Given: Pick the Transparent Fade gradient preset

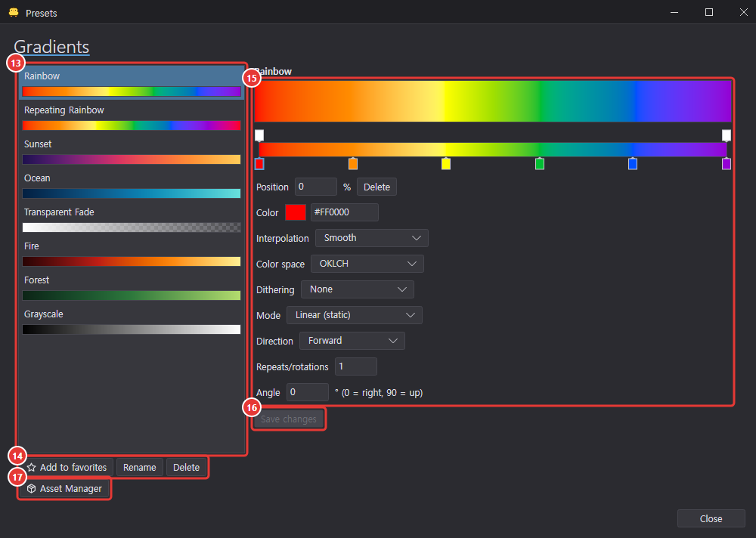Looking at the screenshot, I should click(131, 219).
